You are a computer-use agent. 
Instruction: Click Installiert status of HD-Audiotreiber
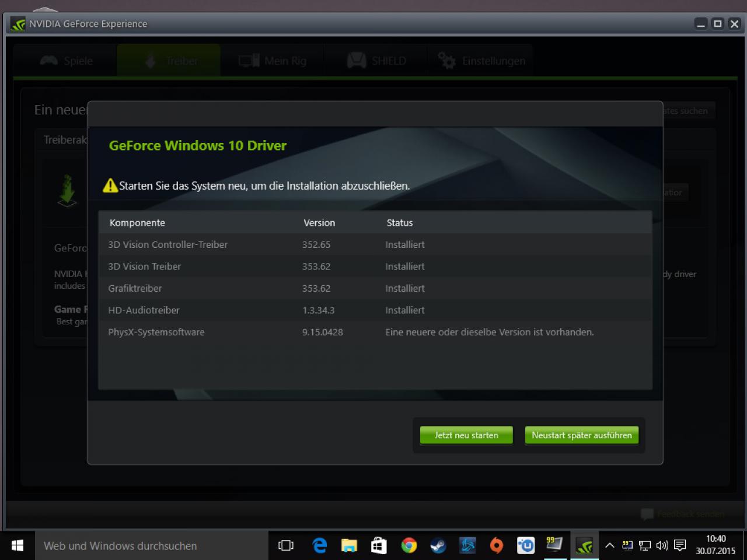404,310
